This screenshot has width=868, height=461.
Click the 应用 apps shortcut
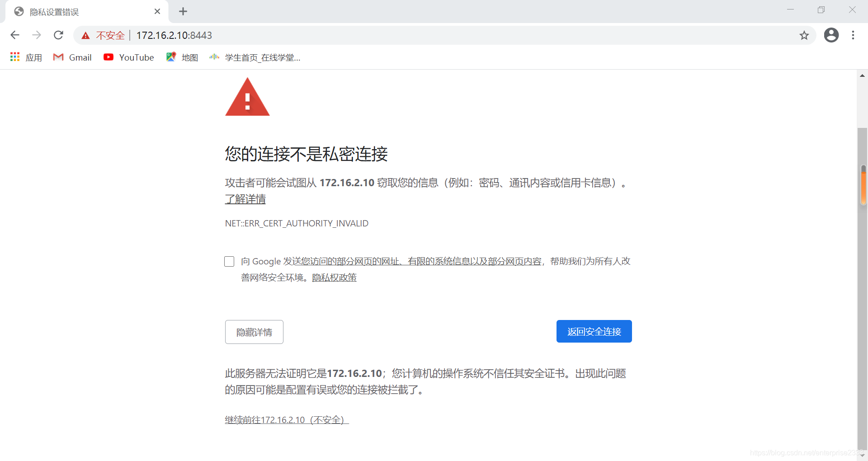pos(26,57)
